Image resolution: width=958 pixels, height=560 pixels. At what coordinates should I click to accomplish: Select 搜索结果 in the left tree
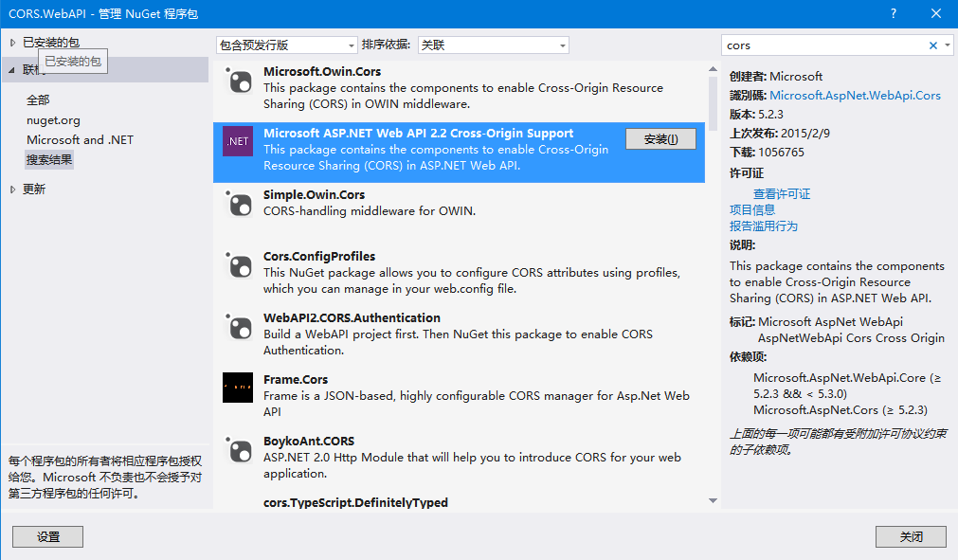(49, 160)
